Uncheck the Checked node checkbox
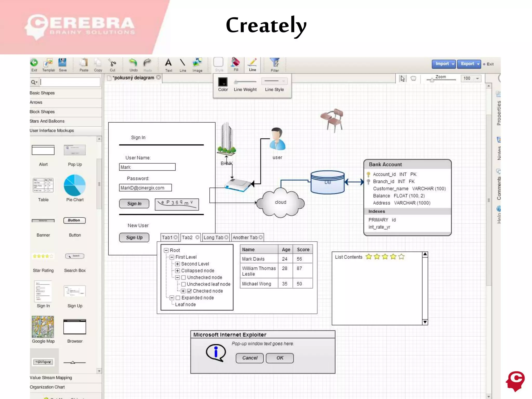 click(x=189, y=291)
